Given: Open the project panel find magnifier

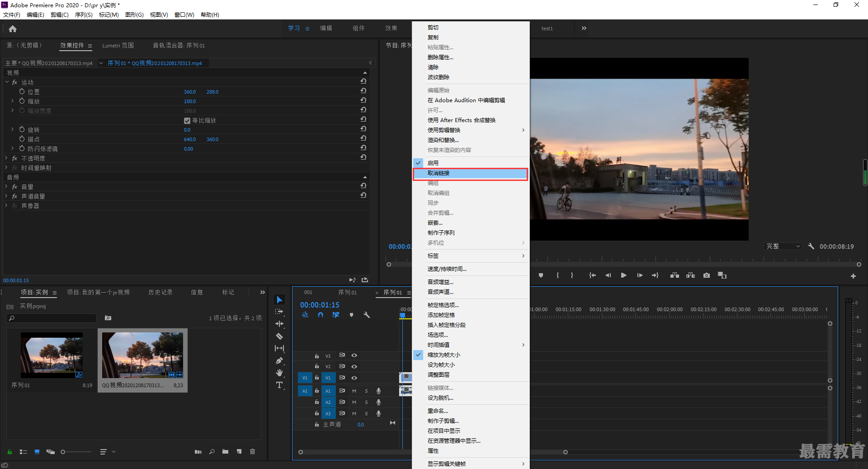Looking at the screenshot, I should 212,451.
